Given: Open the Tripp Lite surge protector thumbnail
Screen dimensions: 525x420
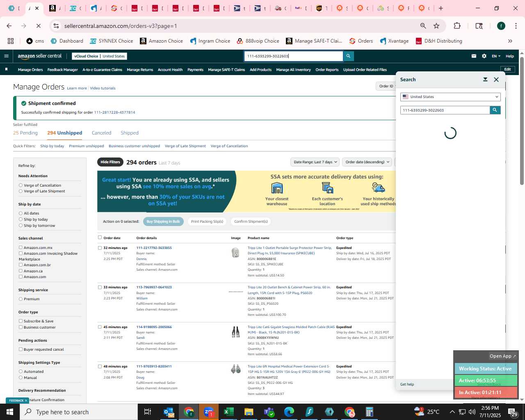Looking at the screenshot, I should click(235, 253).
